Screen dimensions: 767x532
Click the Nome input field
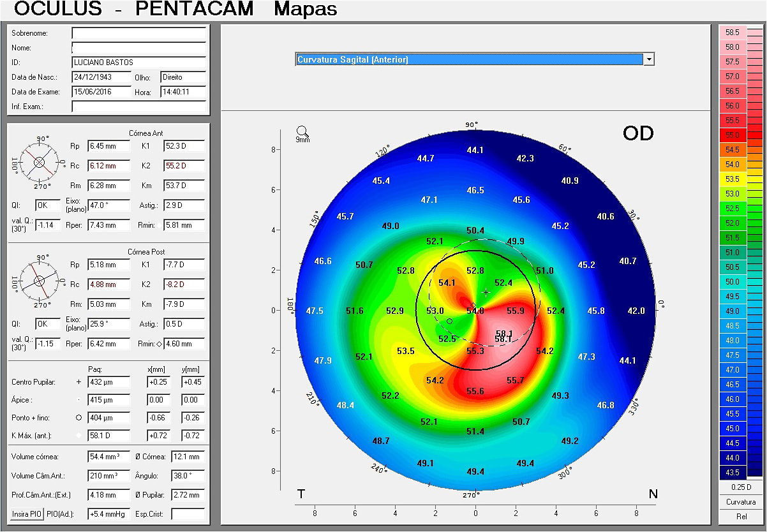point(138,47)
